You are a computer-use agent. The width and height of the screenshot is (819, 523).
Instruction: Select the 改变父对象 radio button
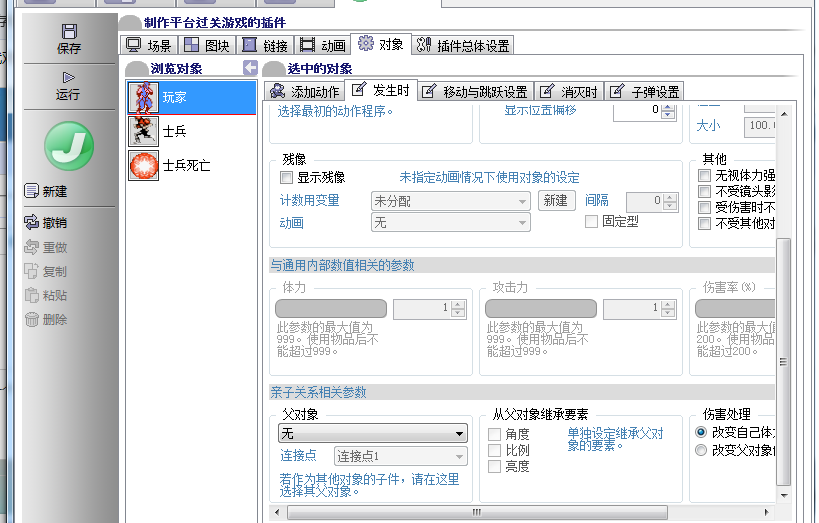(701, 450)
